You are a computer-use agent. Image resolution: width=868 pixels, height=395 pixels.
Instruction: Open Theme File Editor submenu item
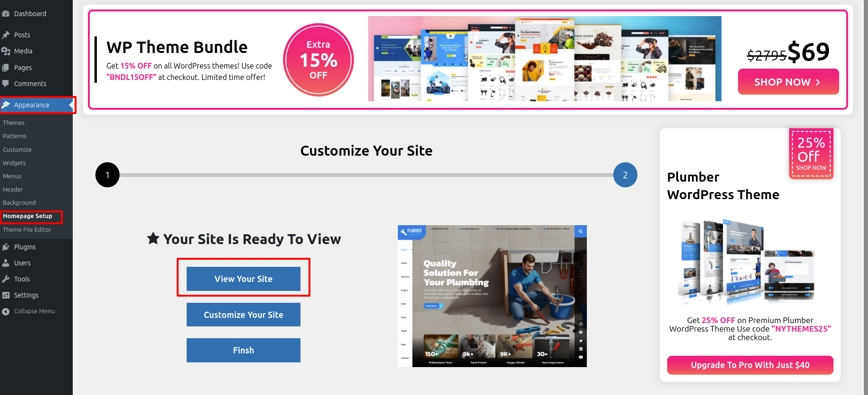click(x=27, y=229)
